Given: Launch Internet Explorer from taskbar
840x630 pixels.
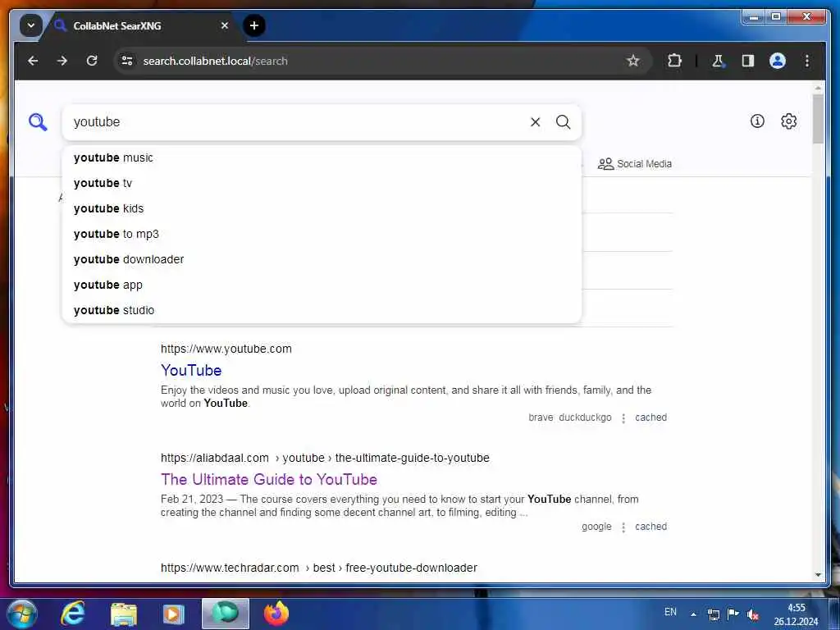Looking at the screenshot, I should [x=72, y=614].
